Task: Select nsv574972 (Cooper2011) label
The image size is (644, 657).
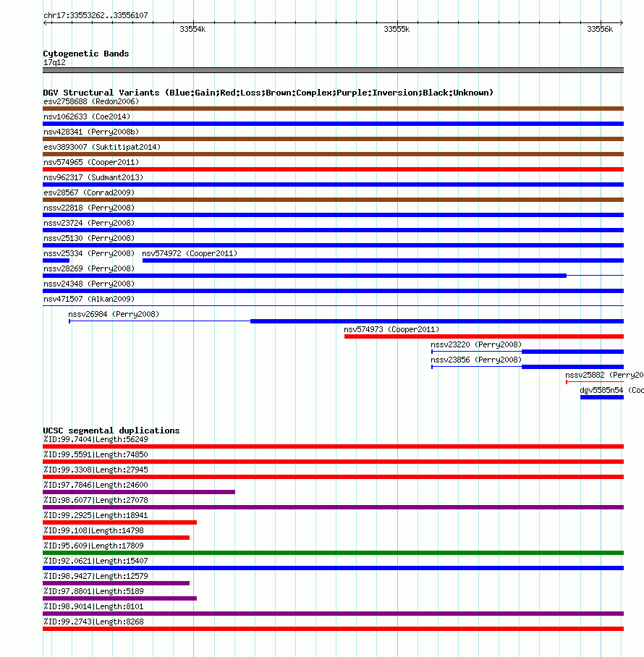Action: (x=190, y=253)
